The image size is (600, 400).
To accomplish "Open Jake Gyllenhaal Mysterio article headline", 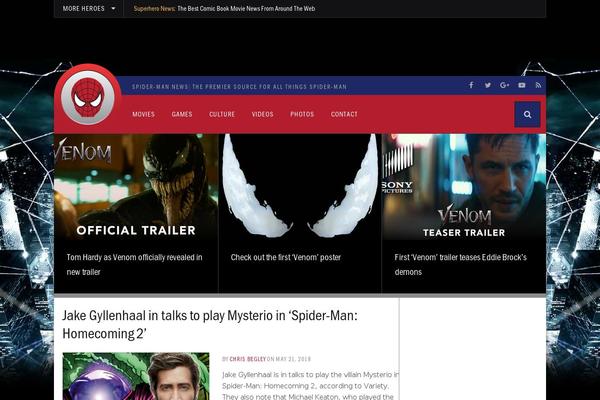I will pyautogui.click(x=210, y=324).
